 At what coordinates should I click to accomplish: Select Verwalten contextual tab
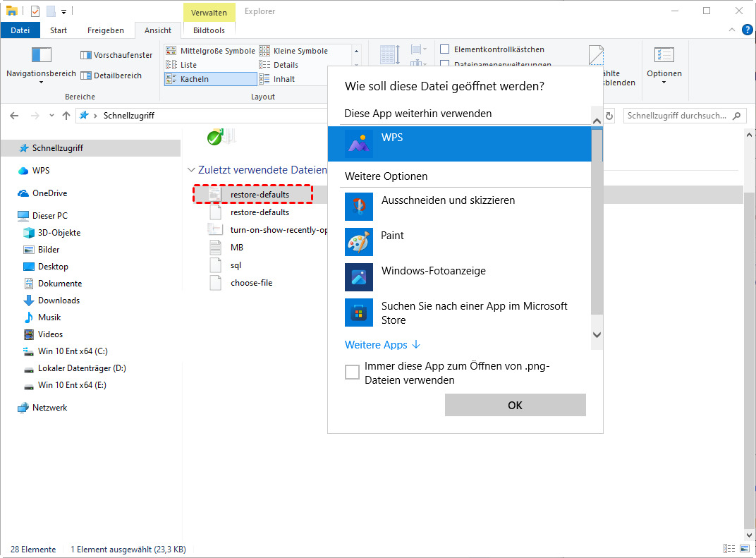click(x=209, y=13)
